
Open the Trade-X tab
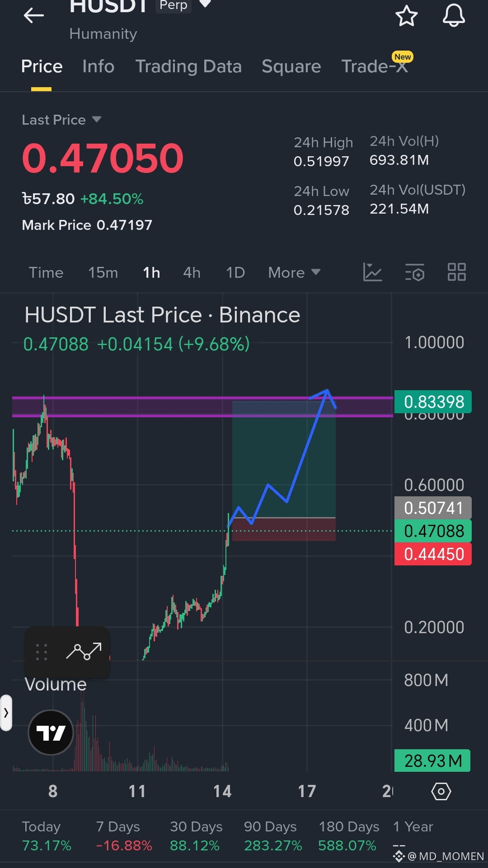coord(375,66)
